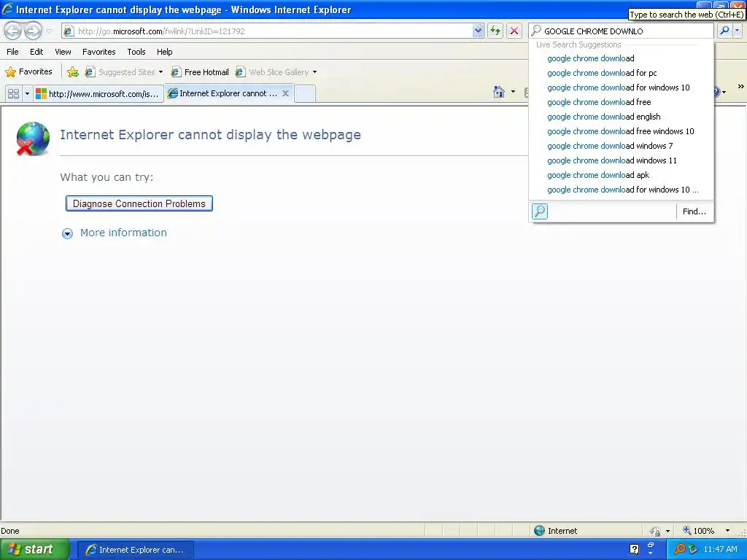Expand the Web Slice Gallery dropdown arrow
The height and width of the screenshot is (560, 747).
point(314,72)
